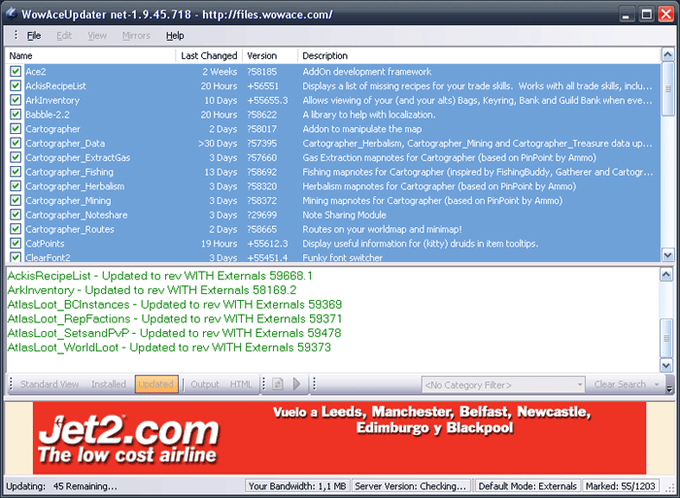Uncheck the Ace2 addon checkbox
This screenshot has height=498, width=680.
pyautogui.click(x=16, y=71)
